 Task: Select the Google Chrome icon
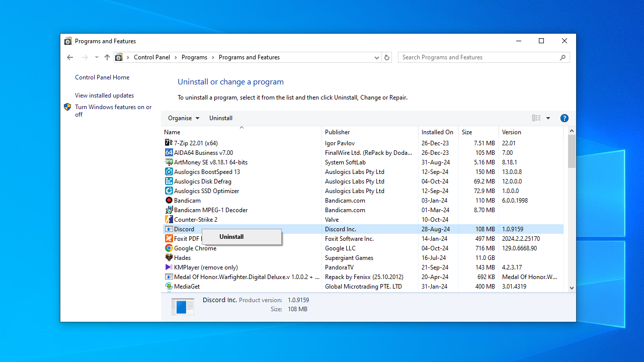pos(169,248)
